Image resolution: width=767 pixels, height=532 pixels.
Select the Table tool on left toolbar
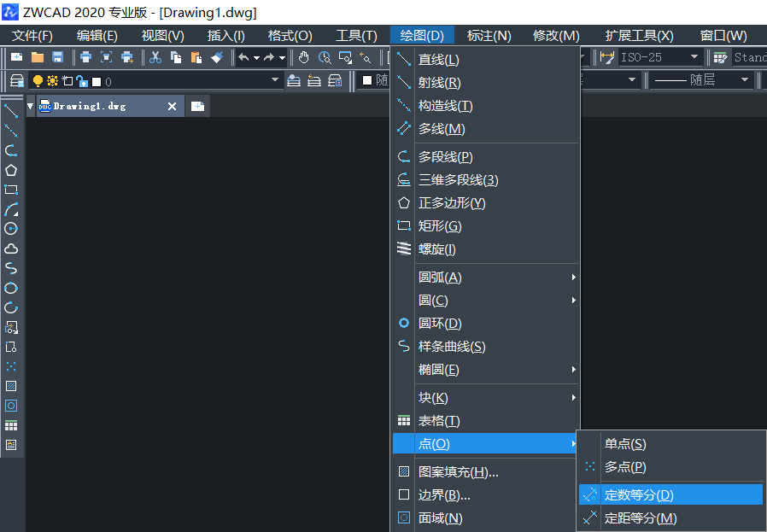[11, 425]
